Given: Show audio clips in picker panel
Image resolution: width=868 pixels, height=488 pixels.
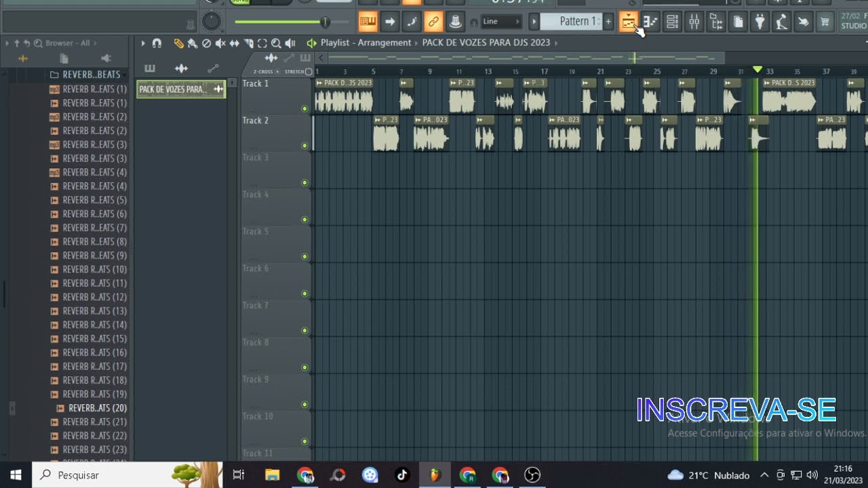Looking at the screenshot, I should [x=181, y=68].
